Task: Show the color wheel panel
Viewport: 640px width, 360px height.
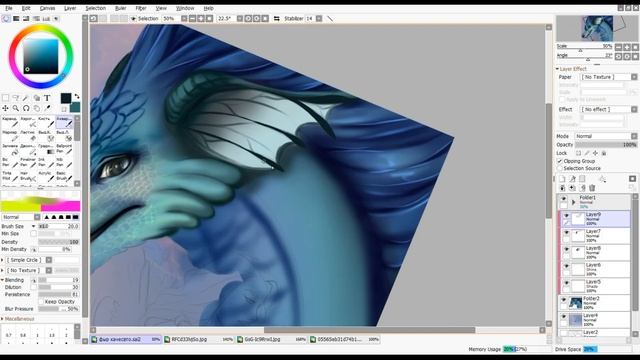Action: click(6, 19)
